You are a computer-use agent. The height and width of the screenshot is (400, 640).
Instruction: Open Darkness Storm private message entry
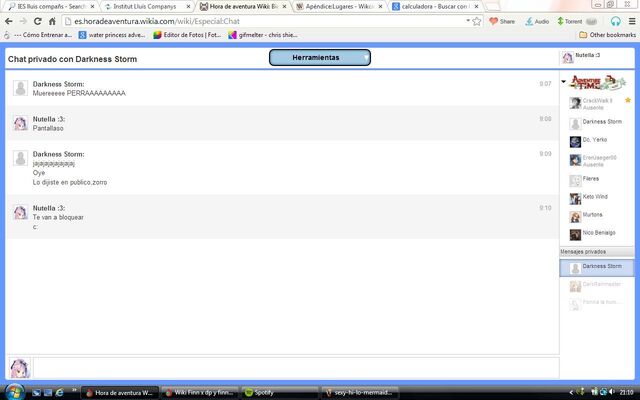click(597, 268)
